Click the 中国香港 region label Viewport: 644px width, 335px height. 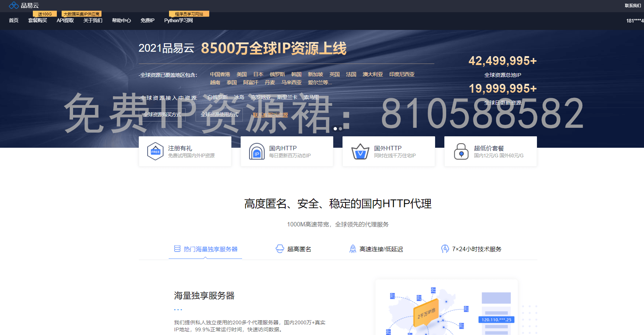point(220,74)
